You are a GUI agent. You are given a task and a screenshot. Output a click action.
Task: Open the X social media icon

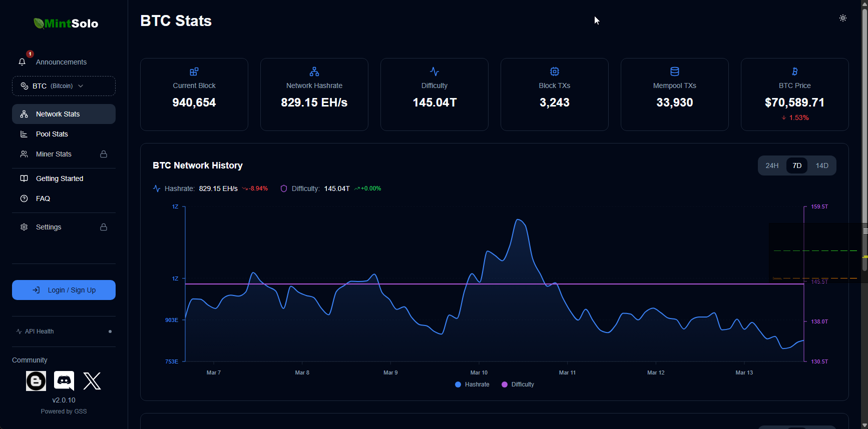click(x=92, y=381)
